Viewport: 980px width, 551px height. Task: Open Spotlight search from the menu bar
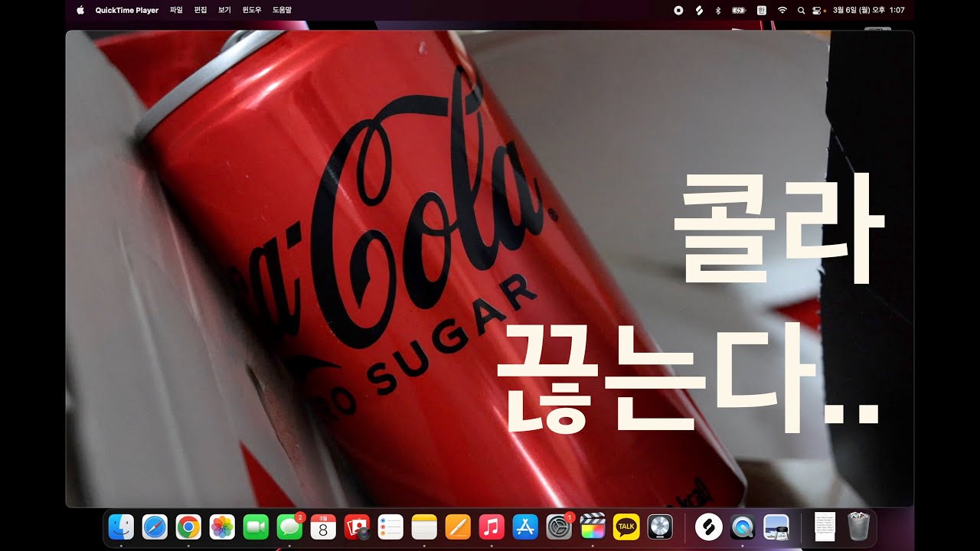(801, 11)
